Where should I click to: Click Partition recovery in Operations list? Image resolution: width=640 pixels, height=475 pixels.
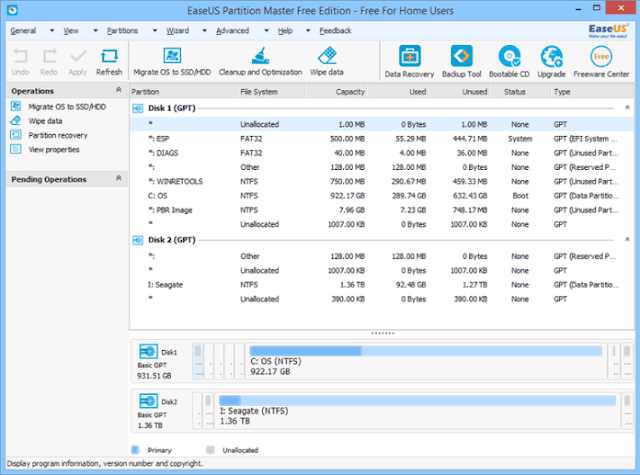[58, 135]
